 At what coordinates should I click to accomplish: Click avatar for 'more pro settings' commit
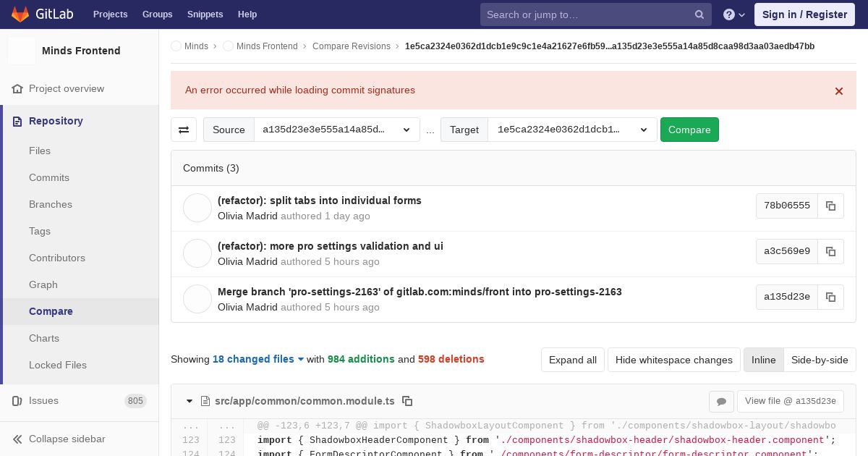pos(197,253)
